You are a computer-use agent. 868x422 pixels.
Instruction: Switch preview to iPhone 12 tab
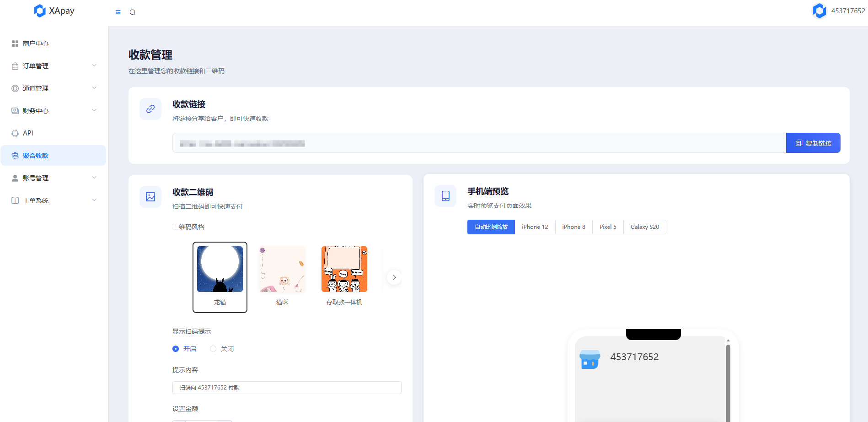(x=535, y=227)
